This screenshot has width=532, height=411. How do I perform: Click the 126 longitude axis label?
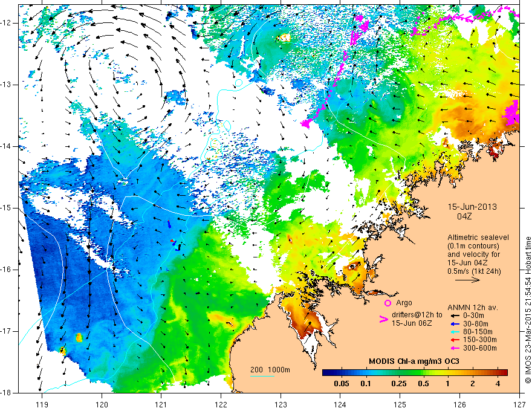tap(459, 404)
